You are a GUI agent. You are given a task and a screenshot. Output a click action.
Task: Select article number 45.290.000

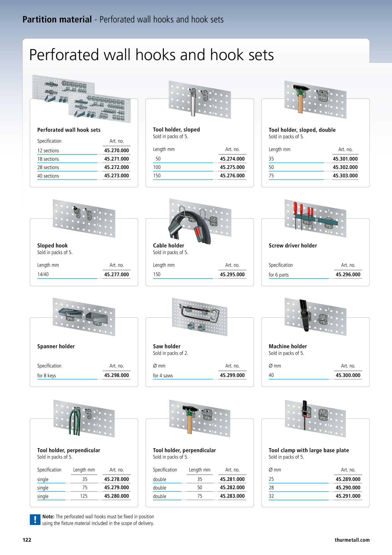coord(348,488)
